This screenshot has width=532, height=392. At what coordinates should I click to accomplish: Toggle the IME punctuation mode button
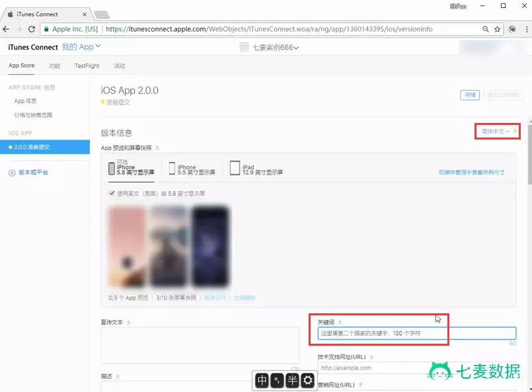[x=278, y=380]
